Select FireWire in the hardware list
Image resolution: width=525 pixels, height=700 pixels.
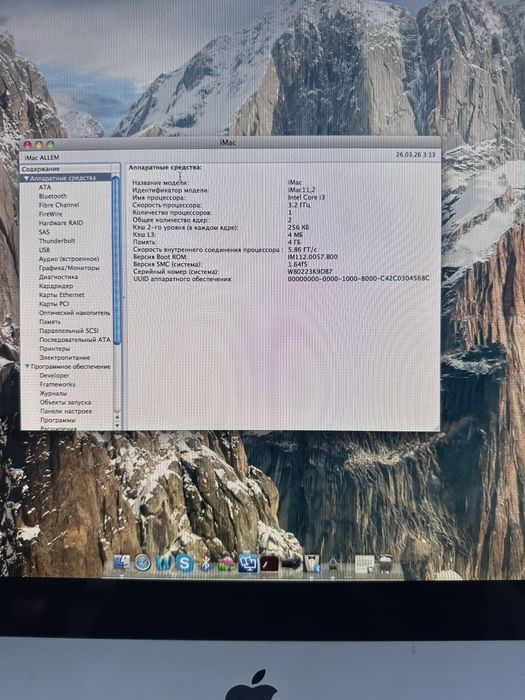pyautogui.click(x=51, y=214)
